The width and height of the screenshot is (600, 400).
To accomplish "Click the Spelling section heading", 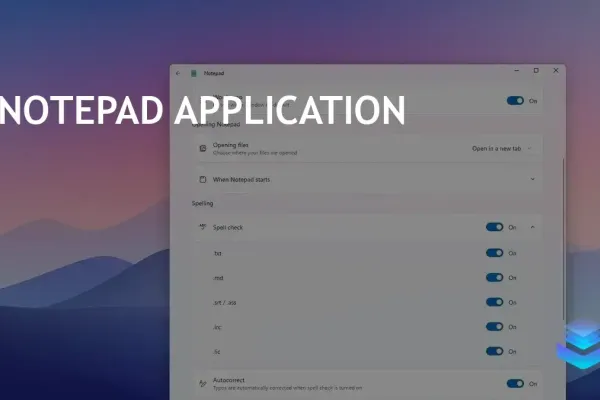I will [202, 203].
